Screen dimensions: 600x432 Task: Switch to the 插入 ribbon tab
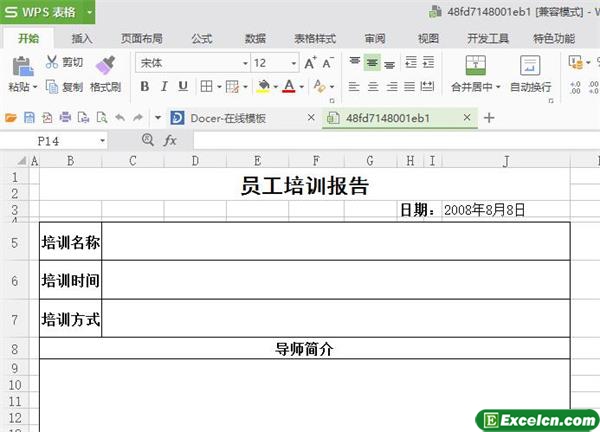pos(82,38)
